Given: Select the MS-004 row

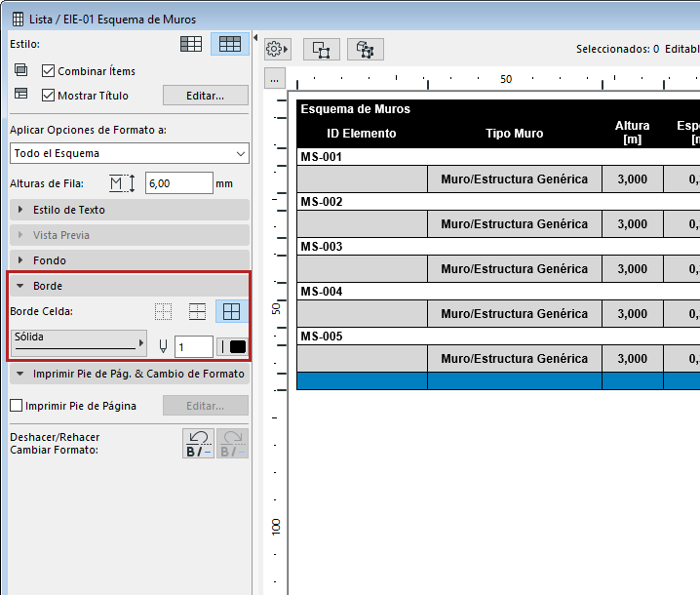Looking at the screenshot, I should [x=498, y=292].
